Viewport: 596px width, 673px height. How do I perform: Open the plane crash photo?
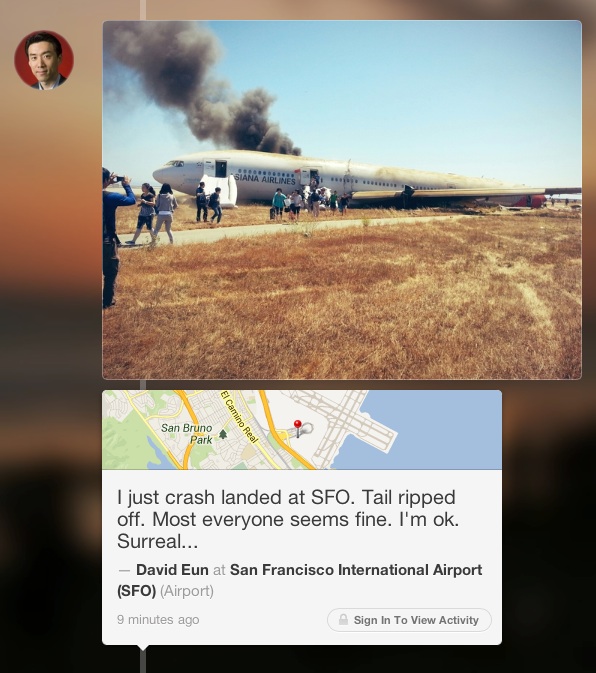tap(342, 200)
